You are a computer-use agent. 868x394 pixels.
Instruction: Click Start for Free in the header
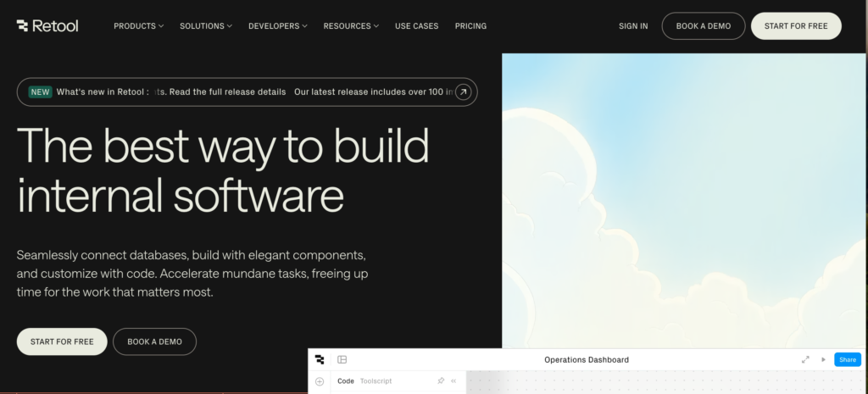click(796, 26)
